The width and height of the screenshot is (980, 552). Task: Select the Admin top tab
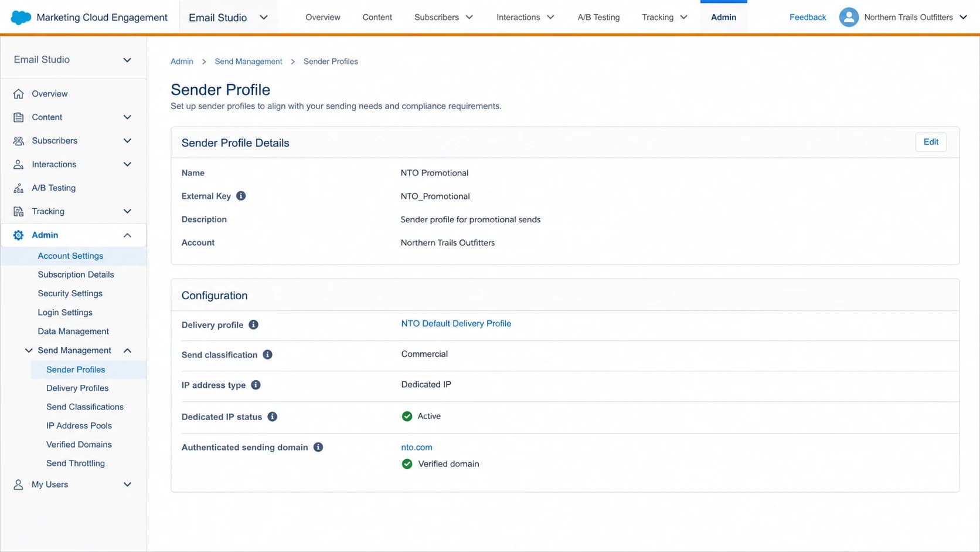723,18
